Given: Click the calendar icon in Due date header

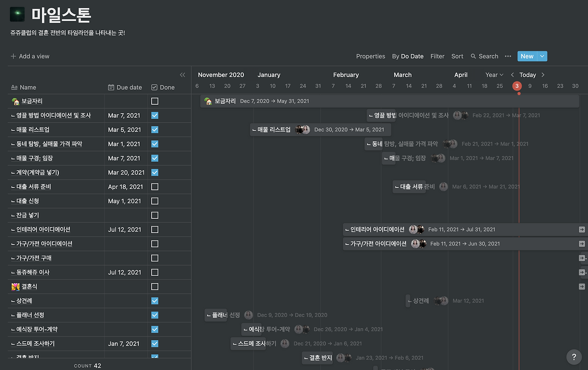Looking at the screenshot, I should [111, 87].
